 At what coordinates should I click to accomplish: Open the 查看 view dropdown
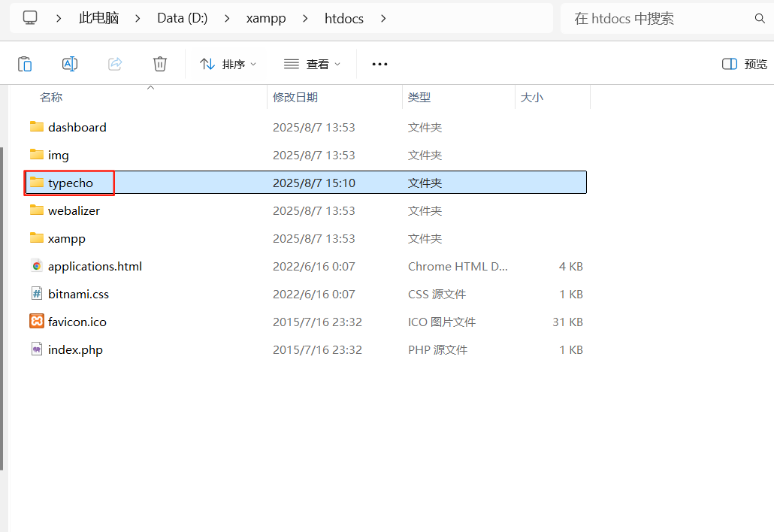[312, 64]
